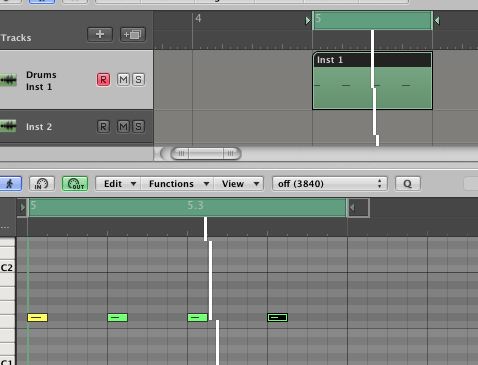Click the catch playhead running-man button
478x365 pixels.
click(10, 184)
